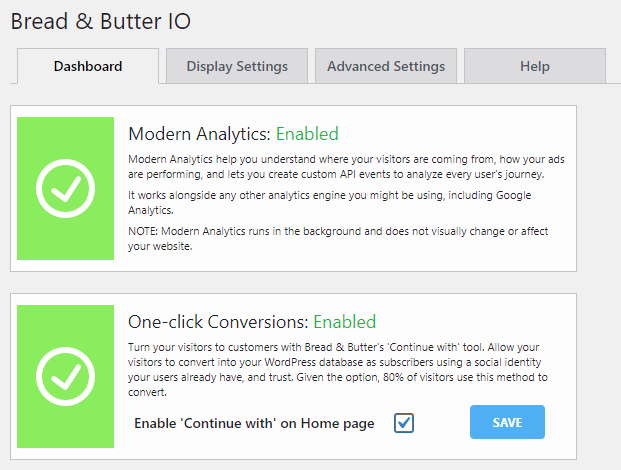
Task: Switch to the Display Settings tab
Action: (237, 66)
